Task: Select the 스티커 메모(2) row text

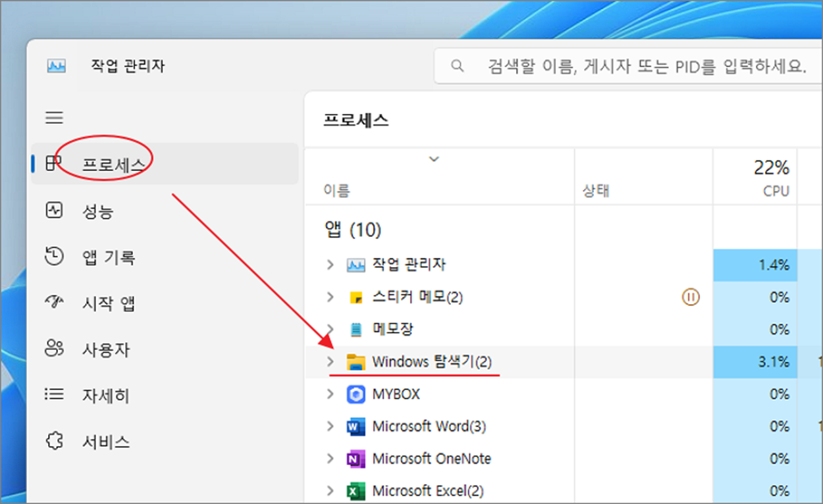Action: click(417, 297)
